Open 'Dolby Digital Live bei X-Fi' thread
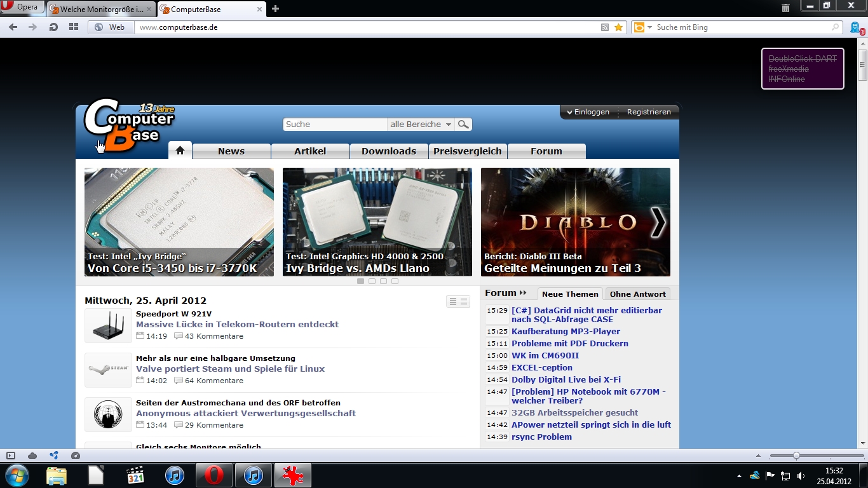The height and width of the screenshot is (488, 868). [566, 379]
